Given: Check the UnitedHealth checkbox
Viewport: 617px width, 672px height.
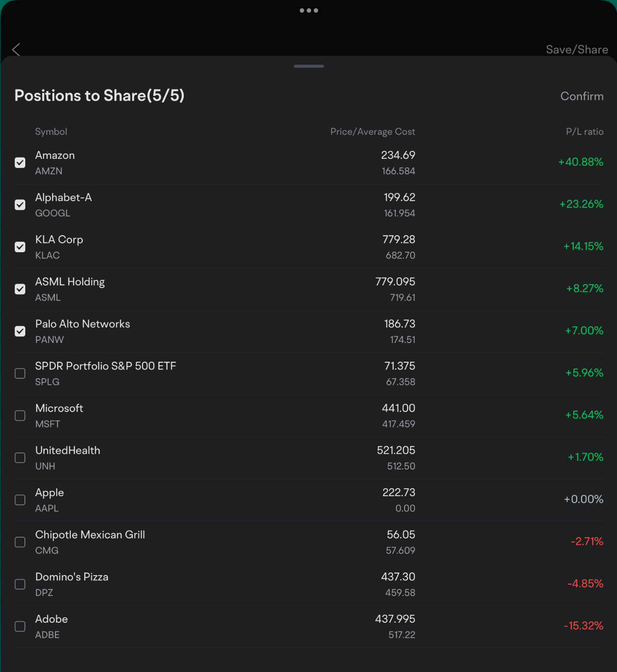Looking at the screenshot, I should 20,458.
